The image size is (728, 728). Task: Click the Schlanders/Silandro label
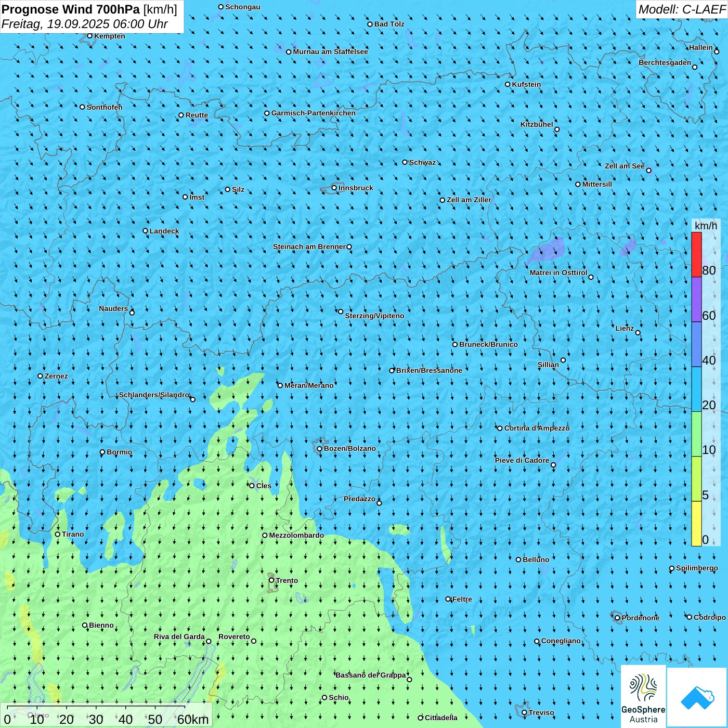pyautogui.click(x=154, y=395)
